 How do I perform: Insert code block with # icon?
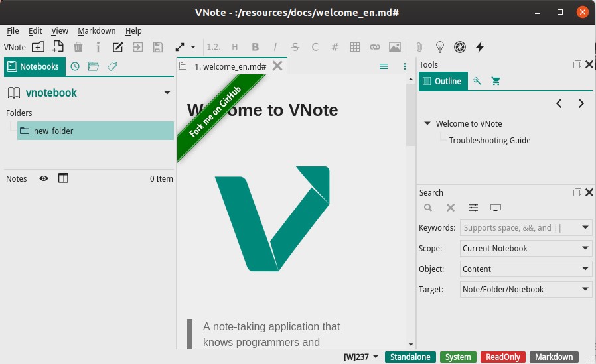[x=335, y=47]
